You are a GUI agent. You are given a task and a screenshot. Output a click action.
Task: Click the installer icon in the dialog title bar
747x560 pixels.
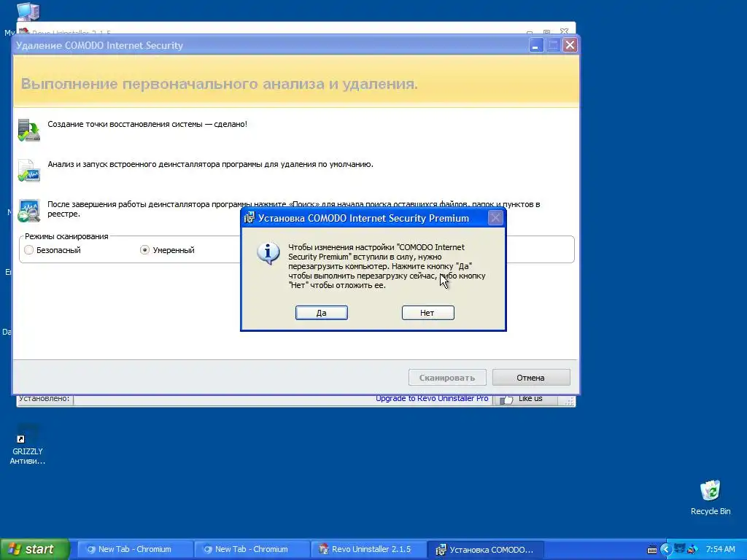pos(249,218)
